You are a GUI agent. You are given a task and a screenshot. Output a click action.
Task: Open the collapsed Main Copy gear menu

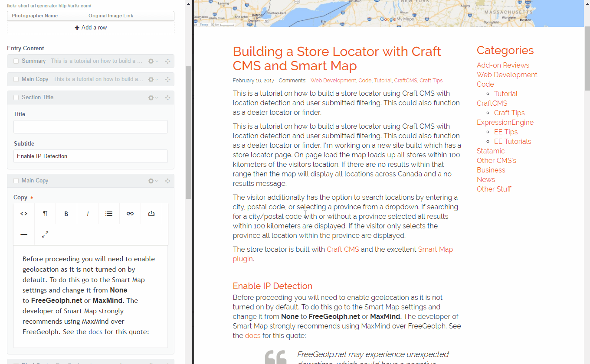pos(153,80)
